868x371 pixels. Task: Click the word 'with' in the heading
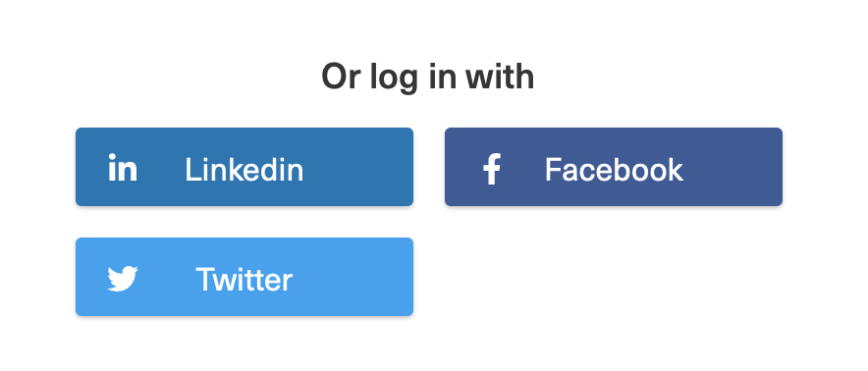tap(500, 76)
